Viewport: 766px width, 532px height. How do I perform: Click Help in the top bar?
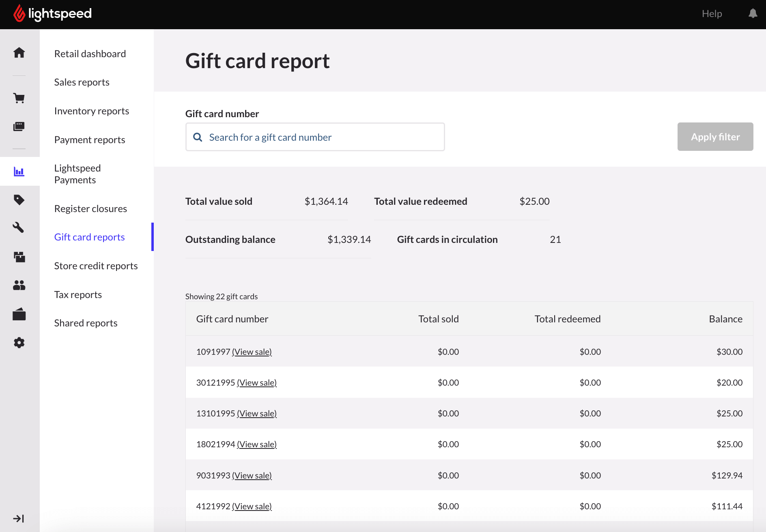click(712, 14)
